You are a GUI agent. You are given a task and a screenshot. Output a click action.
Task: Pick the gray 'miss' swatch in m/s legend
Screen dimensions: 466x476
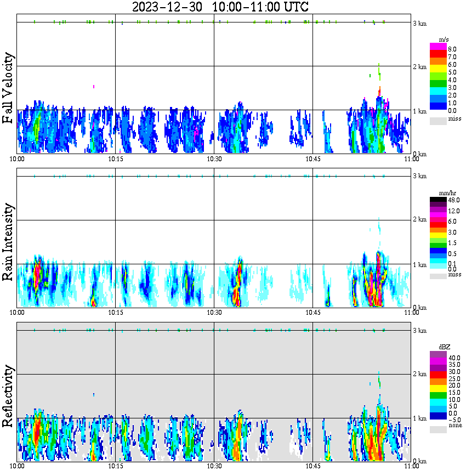(x=438, y=121)
